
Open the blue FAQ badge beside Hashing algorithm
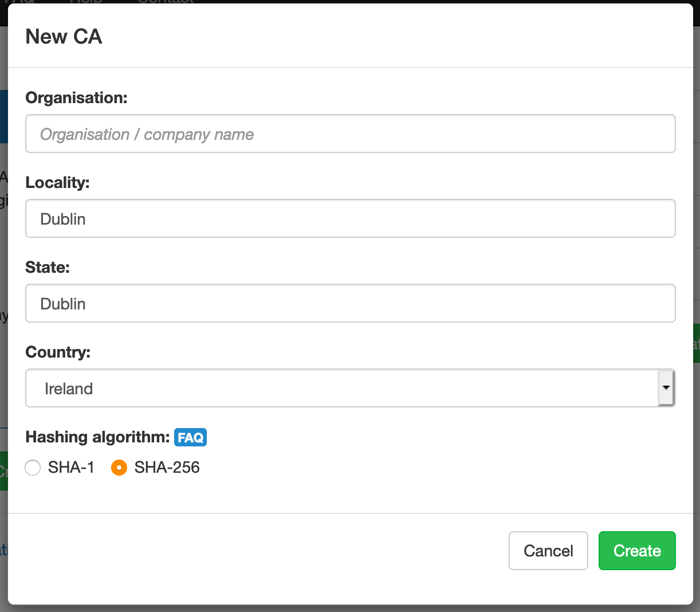click(190, 438)
